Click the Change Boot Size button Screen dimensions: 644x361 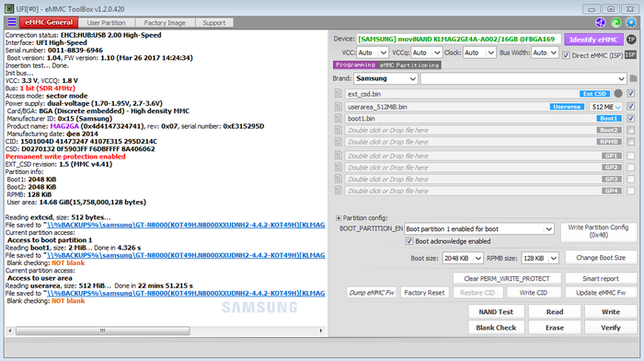click(x=601, y=258)
